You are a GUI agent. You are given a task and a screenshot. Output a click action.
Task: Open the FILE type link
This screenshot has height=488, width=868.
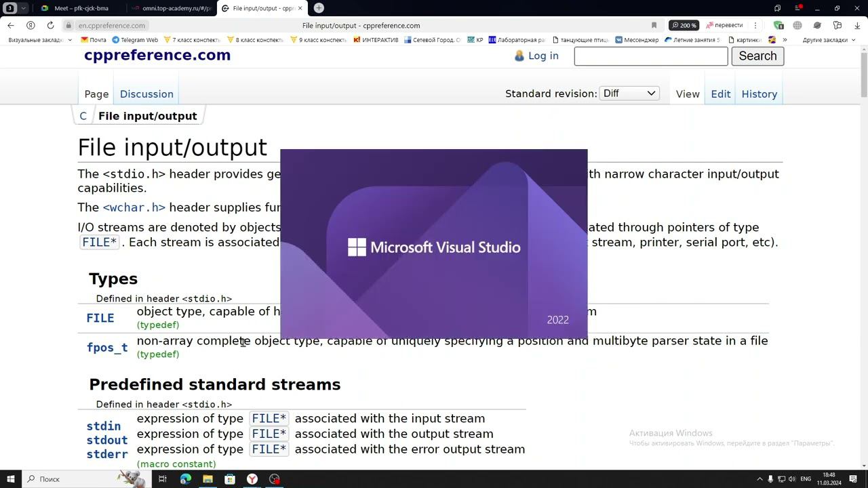click(x=100, y=318)
